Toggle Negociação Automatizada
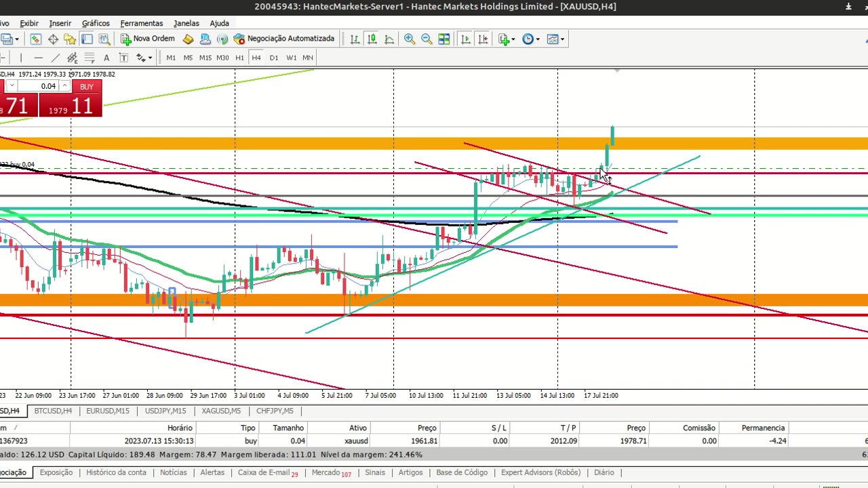Screen dimensions: 868x488 coord(284,39)
